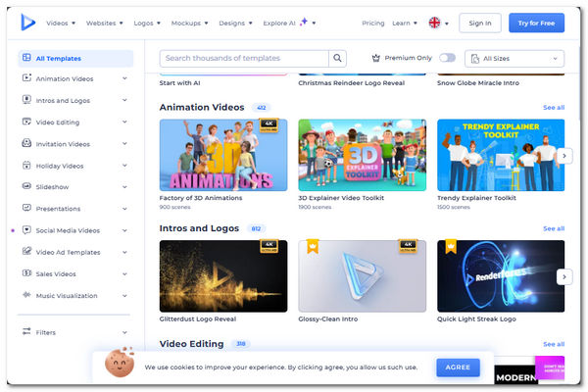Click next arrow on Intros and Logos carousel
588x392 pixels.
pos(564,276)
